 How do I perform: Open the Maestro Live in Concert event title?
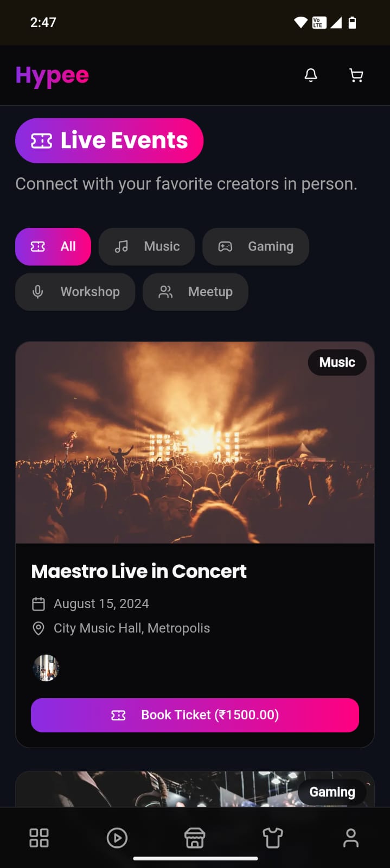[139, 571]
